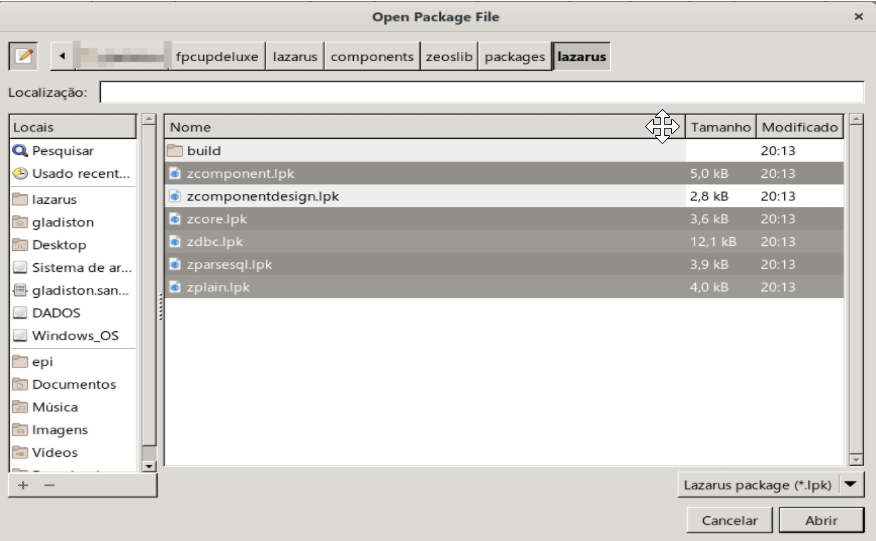Open Lazarus package (*.lpk) filter dropdown
Viewport: 876px width, 541px height.
(771, 485)
